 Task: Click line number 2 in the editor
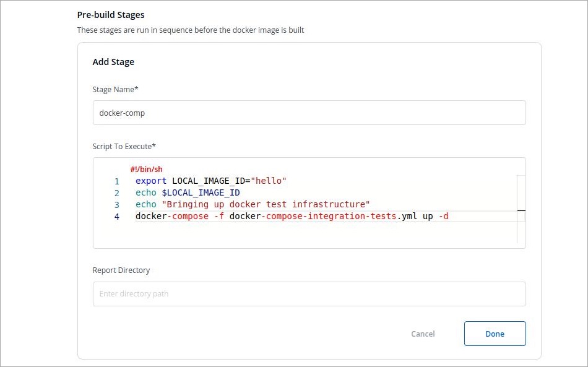click(x=116, y=192)
